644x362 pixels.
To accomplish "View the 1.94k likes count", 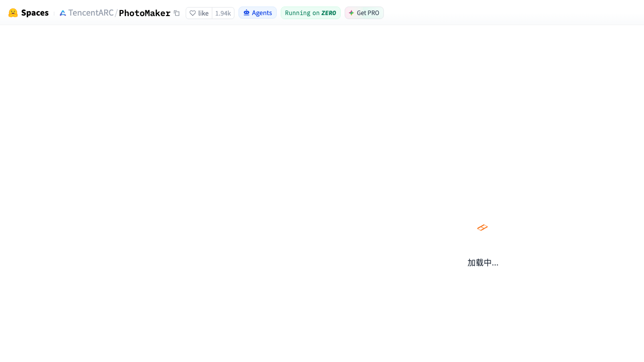I will 223,13.
